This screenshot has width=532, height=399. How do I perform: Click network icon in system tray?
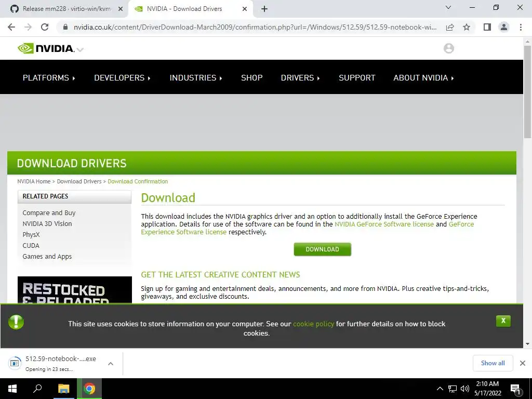tap(453, 389)
